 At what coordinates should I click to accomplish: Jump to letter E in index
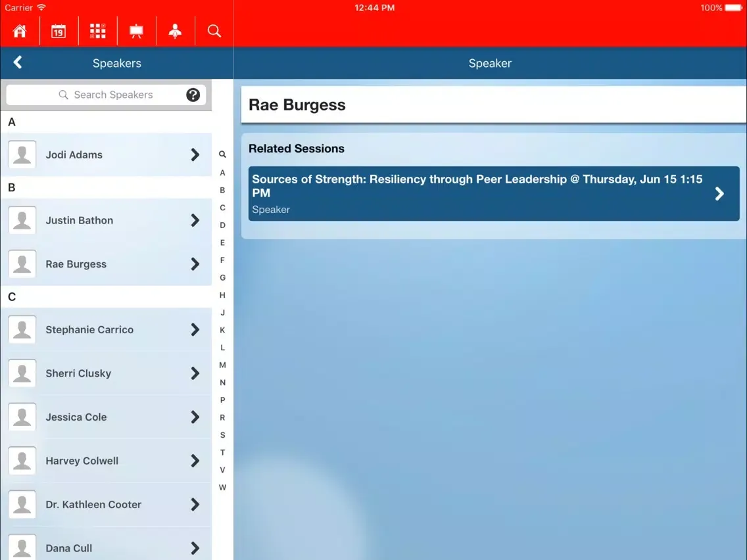[x=222, y=243]
